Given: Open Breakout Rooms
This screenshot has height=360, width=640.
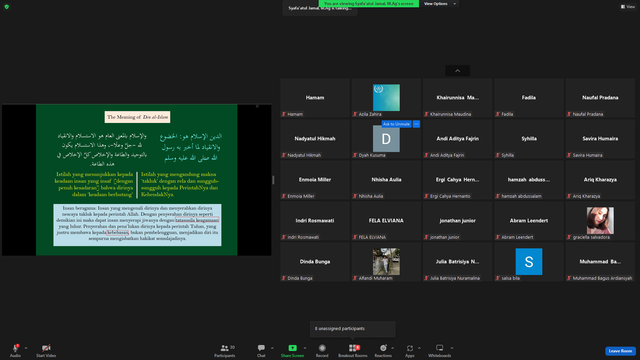Looking at the screenshot, I should pos(353,350).
